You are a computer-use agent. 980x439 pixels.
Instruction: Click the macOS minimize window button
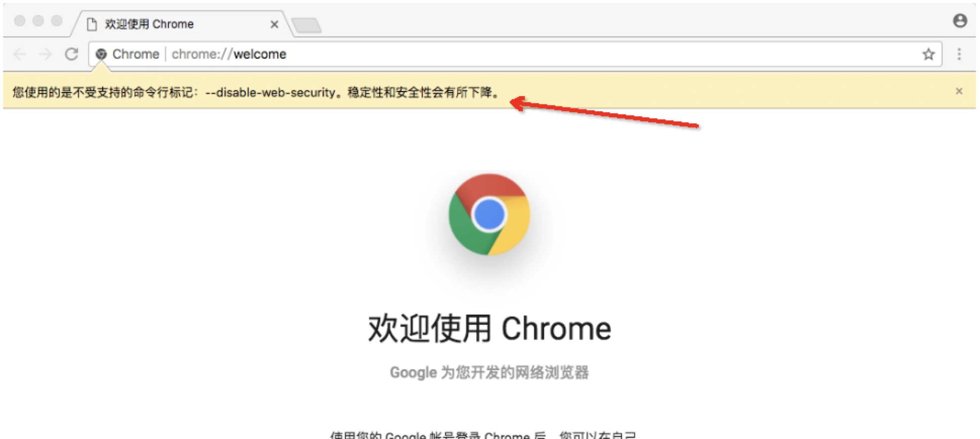coord(38,21)
